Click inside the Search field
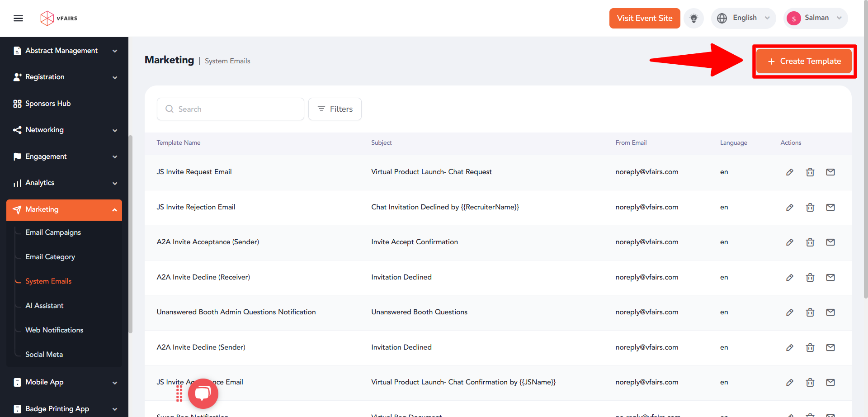This screenshot has width=868, height=417. tap(230, 109)
